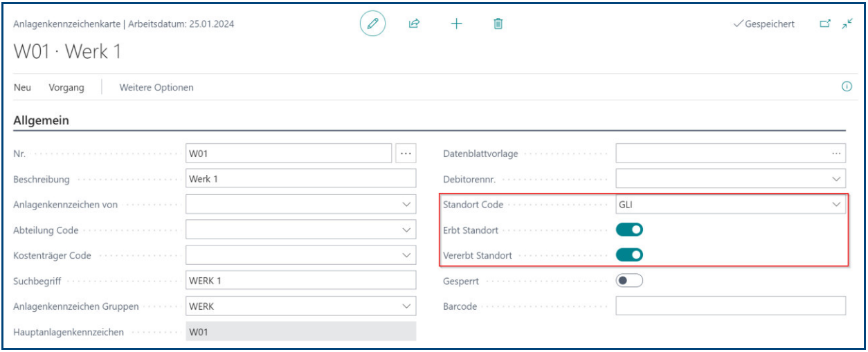Image resolution: width=868 pixels, height=352 pixels.
Task: Click the info circle icon
Action: click(846, 87)
